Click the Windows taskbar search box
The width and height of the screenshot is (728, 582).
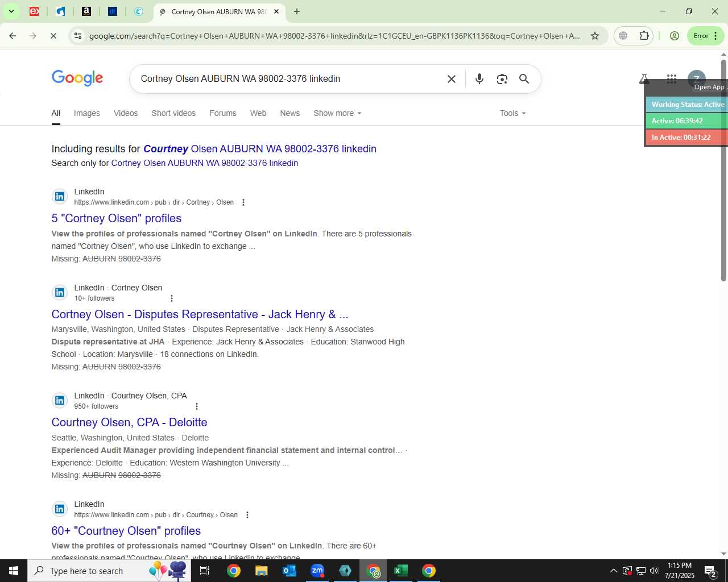coord(109,571)
